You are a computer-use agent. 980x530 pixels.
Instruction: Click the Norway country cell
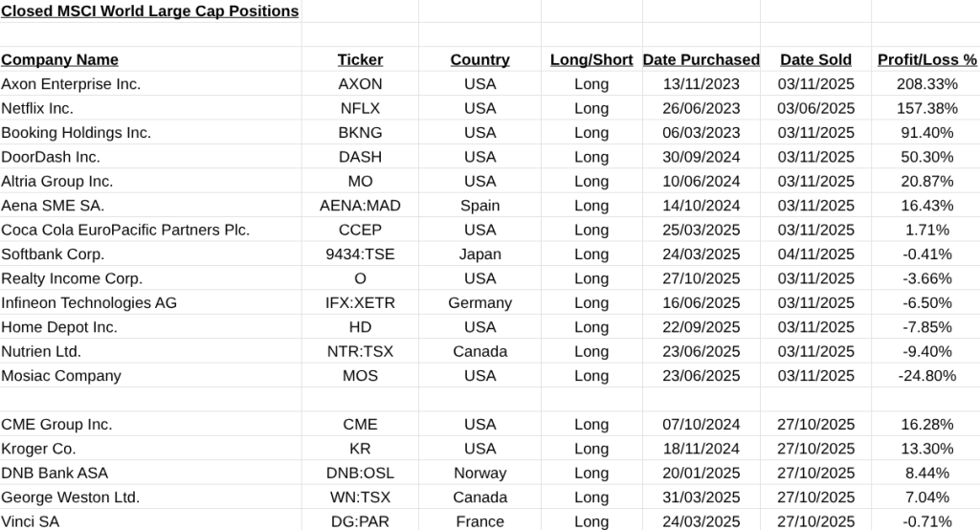click(479, 474)
